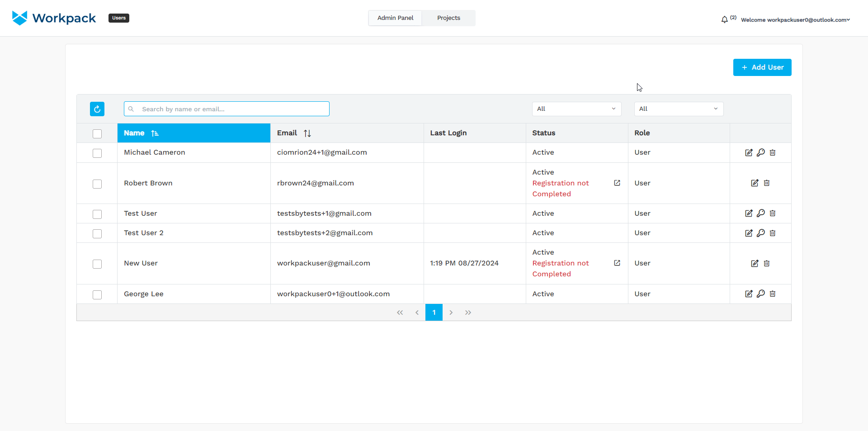Image resolution: width=868 pixels, height=431 pixels.
Task: Click the refresh icon beside search box
Action: tap(97, 109)
